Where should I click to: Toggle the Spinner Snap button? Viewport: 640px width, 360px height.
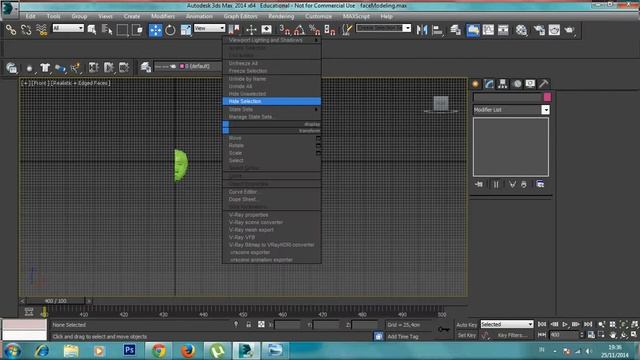329,30
